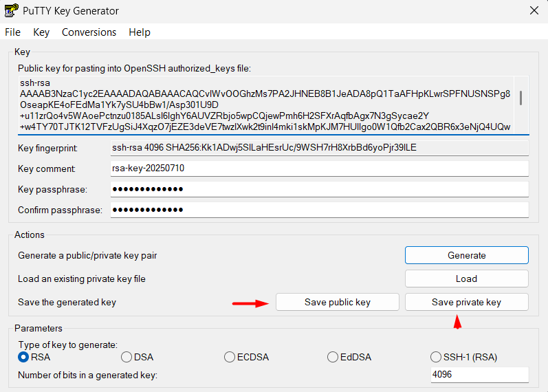This screenshot has height=392, width=548.
Task: Click Save private key button
Action: [x=467, y=302]
